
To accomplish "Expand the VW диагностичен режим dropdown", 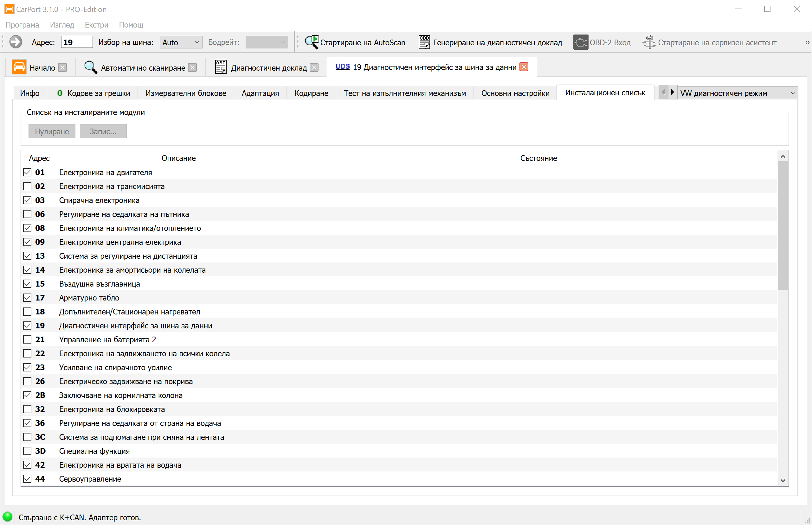I will pyautogui.click(x=738, y=93).
